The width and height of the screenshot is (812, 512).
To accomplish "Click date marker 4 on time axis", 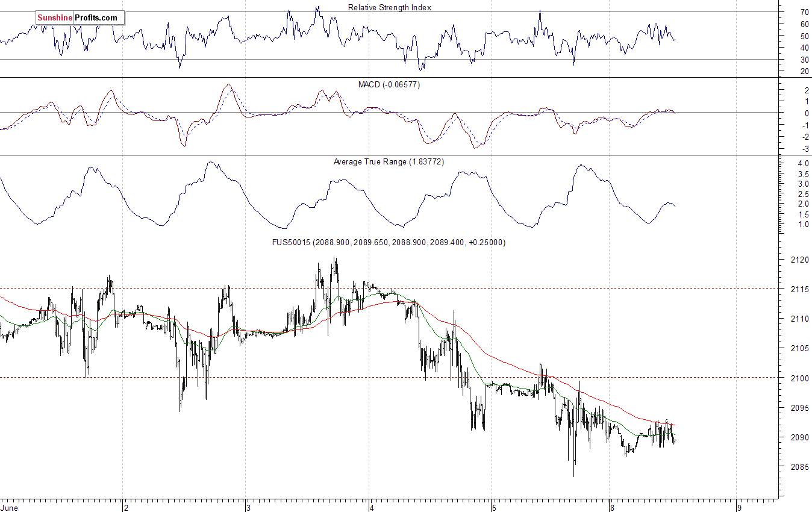I will pos(371,508).
